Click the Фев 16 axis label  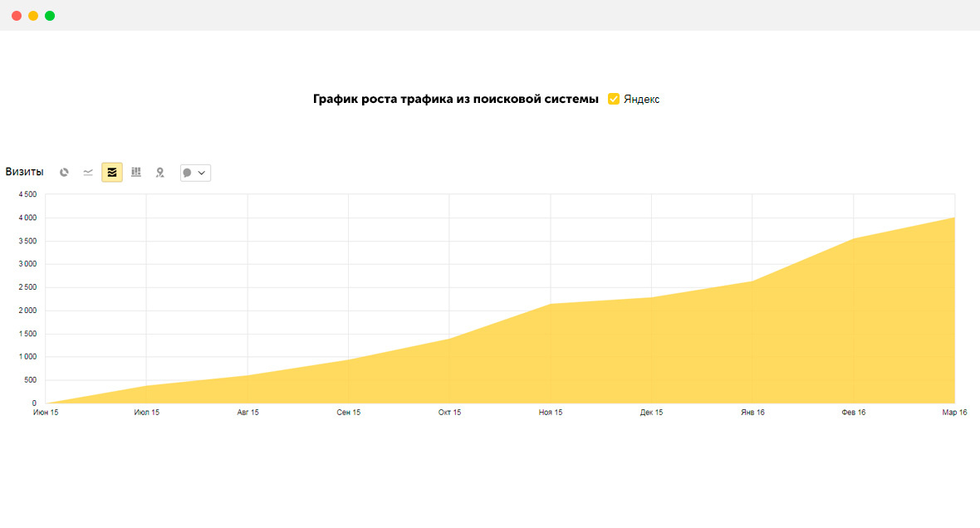point(854,413)
